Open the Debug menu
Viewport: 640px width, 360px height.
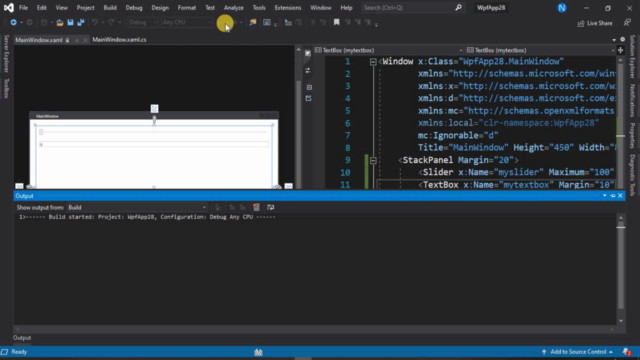click(x=134, y=8)
